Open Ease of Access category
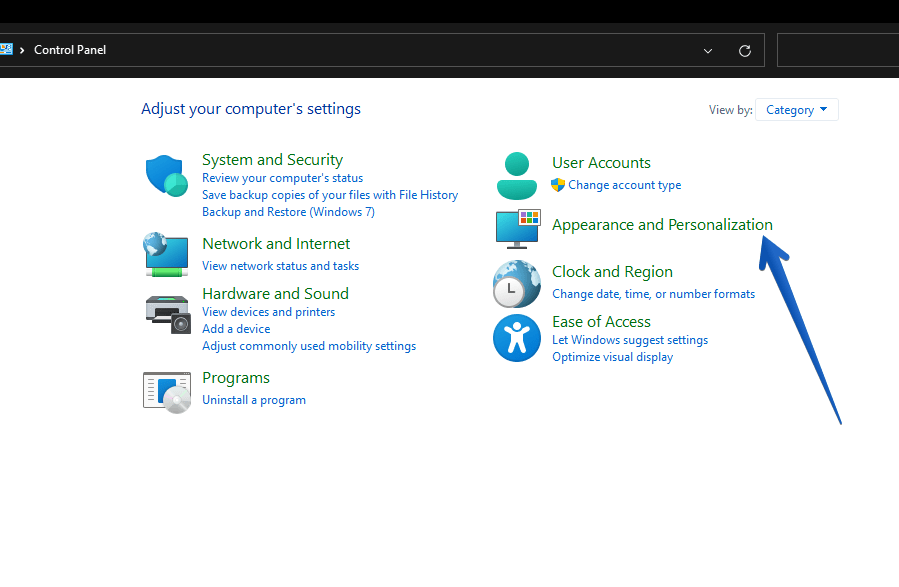The width and height of the screenshot is (899, 587). (x=601, y=322)
